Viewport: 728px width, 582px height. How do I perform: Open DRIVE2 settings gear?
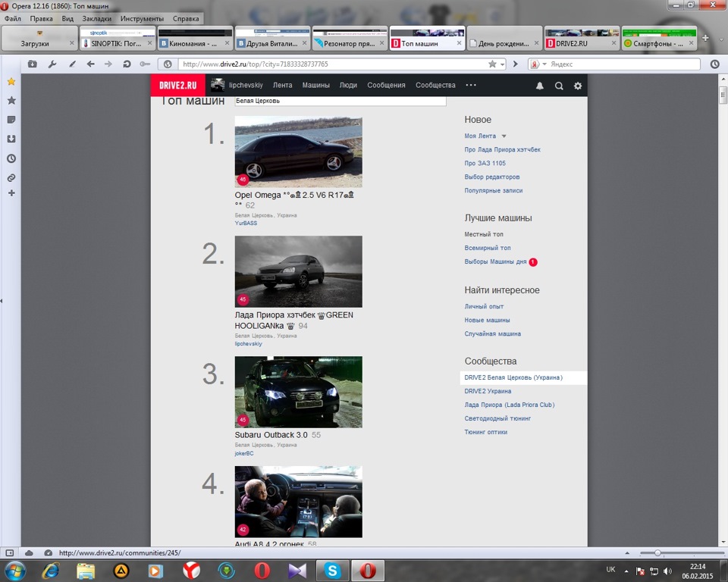pyautogui.click(x=578, y=86)
